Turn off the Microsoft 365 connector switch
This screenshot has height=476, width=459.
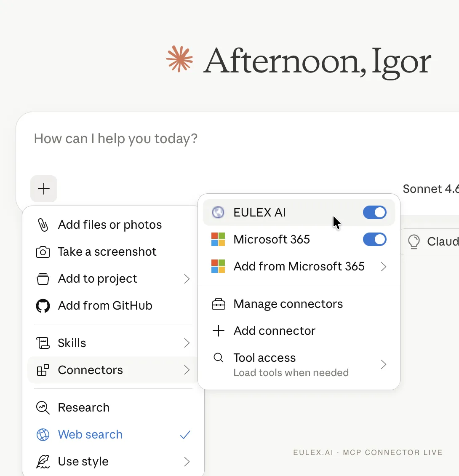click(375, 239)
